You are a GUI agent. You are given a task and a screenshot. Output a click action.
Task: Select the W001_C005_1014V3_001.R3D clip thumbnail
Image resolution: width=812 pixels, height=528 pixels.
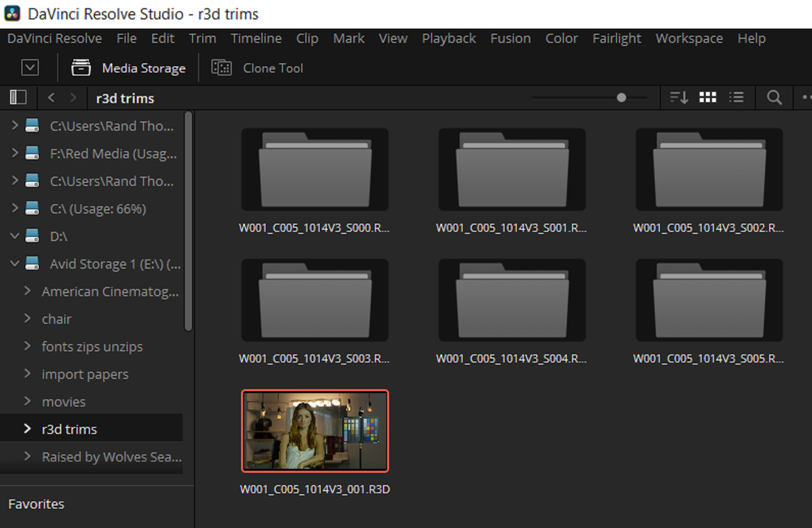[315, 430]
